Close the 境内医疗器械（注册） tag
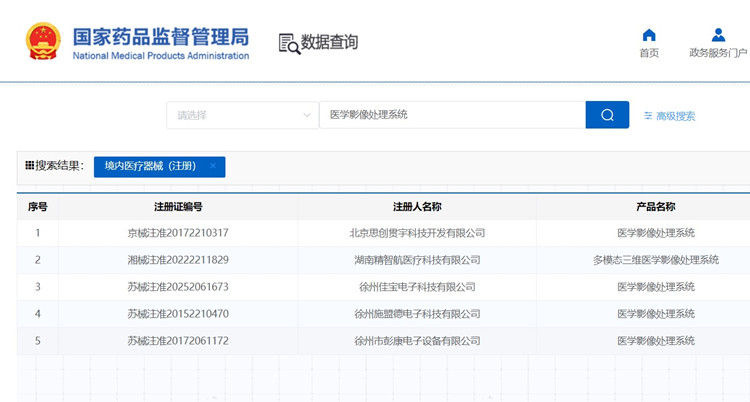Screen dimensions: 750x402 click(x=213, y=166)
